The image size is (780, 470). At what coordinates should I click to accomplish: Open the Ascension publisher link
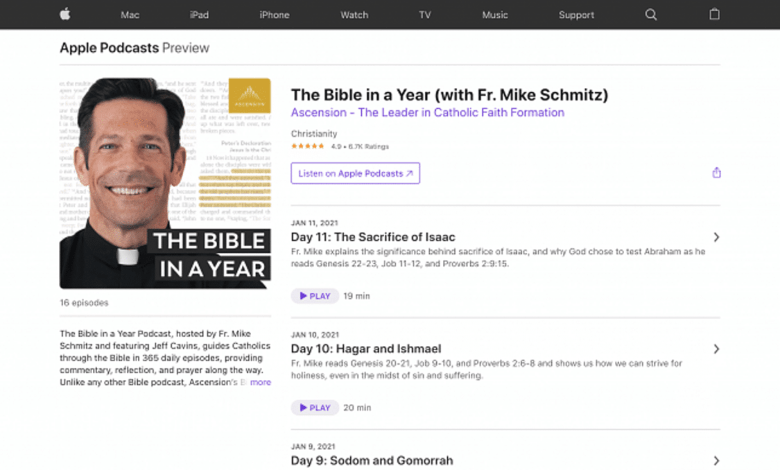(x=427, y=113)
